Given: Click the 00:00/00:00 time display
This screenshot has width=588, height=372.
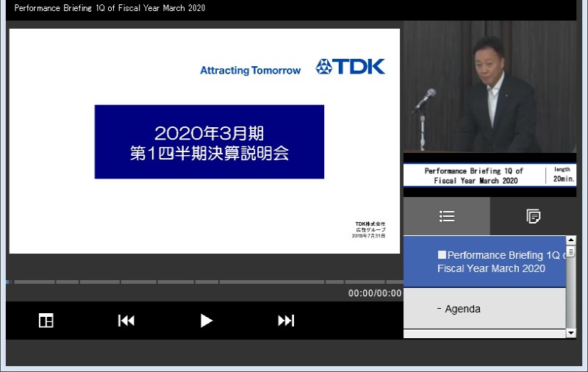Looking at the screenshot, I should 375,293.
